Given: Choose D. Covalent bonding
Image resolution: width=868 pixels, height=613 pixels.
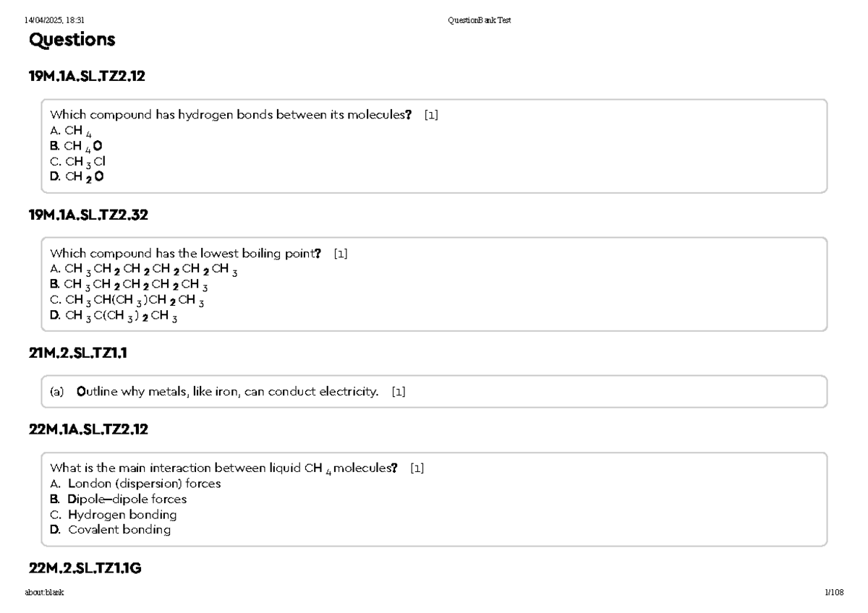Looking at the screenshot, I should tap(111, 530).
